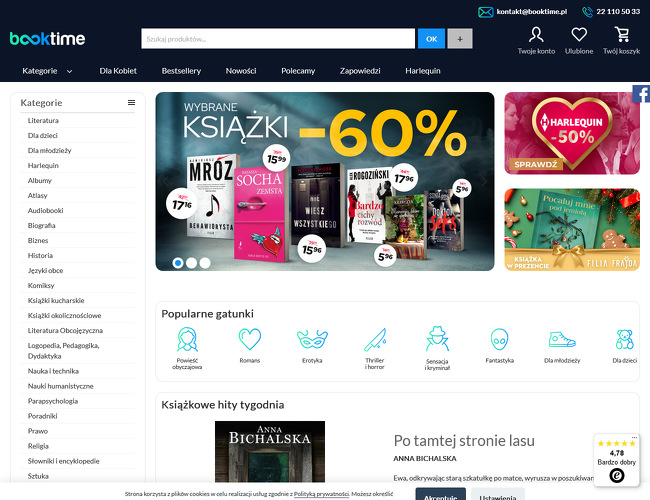Screen dimensions: 650x500
Task: Open the Książki -60% main banner
Action: point(325,181)
